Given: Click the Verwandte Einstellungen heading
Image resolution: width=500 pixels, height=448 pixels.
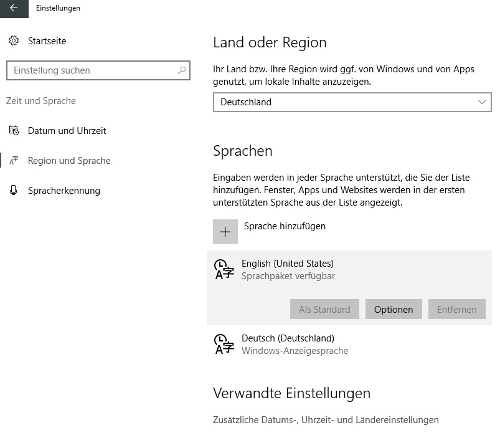Looking at the screenshot, I should 292,393.
